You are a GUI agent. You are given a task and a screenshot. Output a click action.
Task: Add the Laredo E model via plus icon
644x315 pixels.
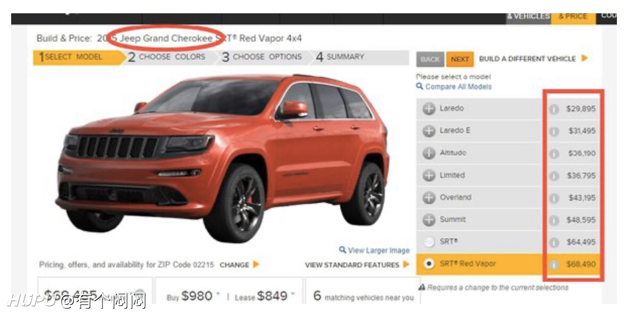429,131
